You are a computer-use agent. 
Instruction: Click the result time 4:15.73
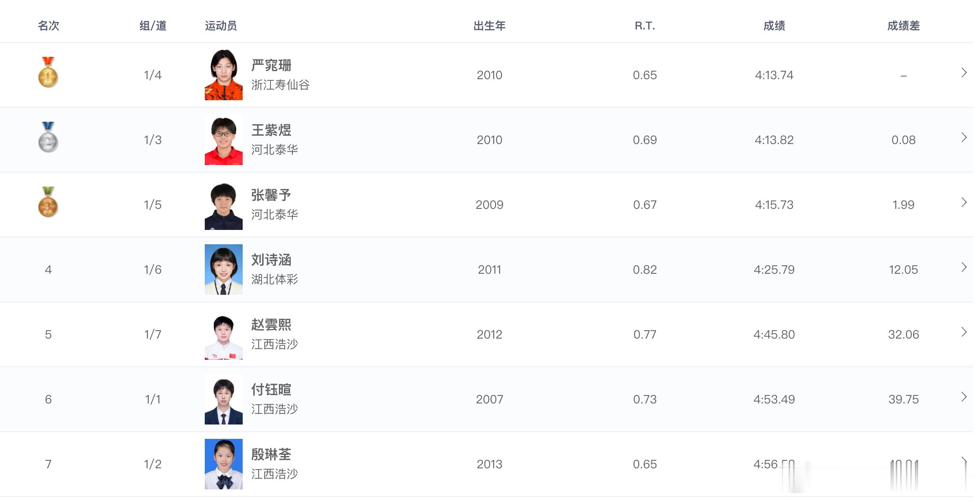774,205
